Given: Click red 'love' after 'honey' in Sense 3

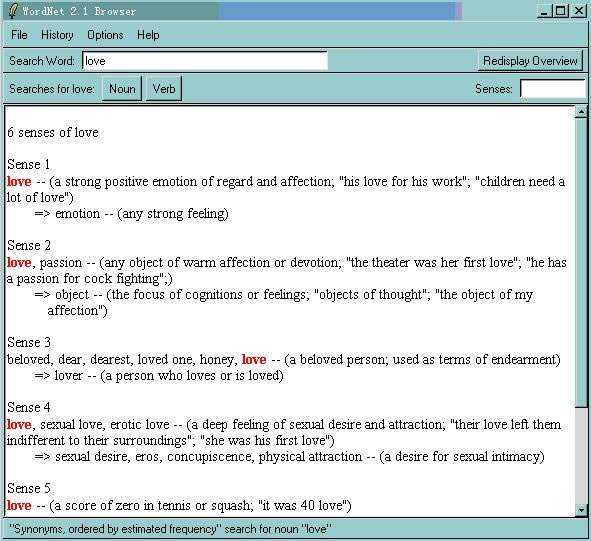Looking at the screenshot, I should coord(254,360).
